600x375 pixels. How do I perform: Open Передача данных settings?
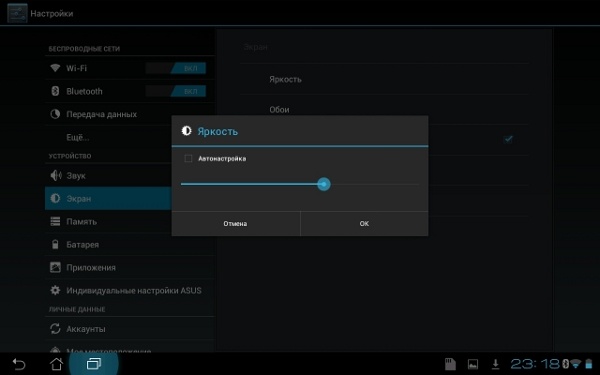pyautogui.click(x=108, y=114)
